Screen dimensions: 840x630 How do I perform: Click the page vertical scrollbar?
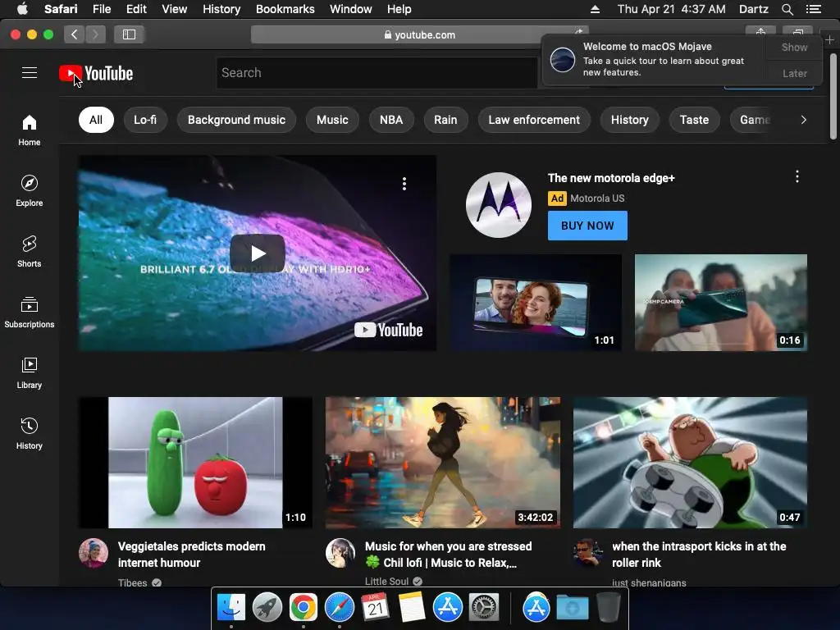(833, 97)
